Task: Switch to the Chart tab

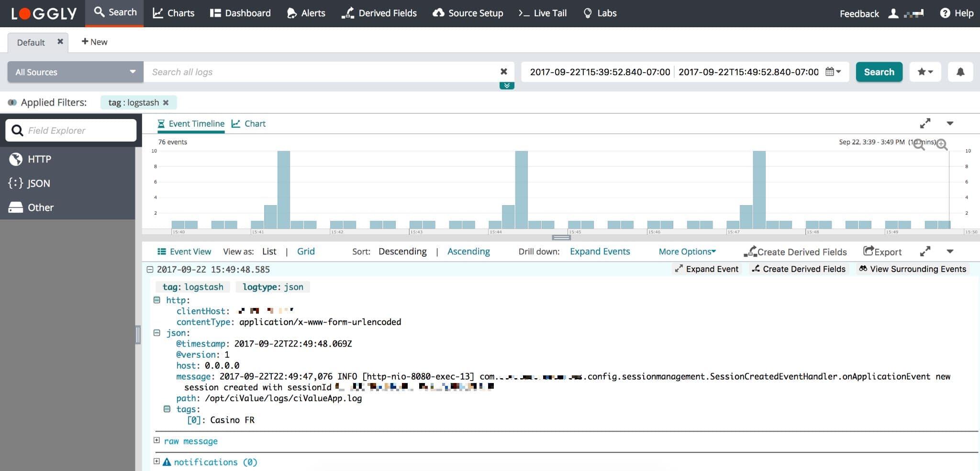Action: click(249, 123)
